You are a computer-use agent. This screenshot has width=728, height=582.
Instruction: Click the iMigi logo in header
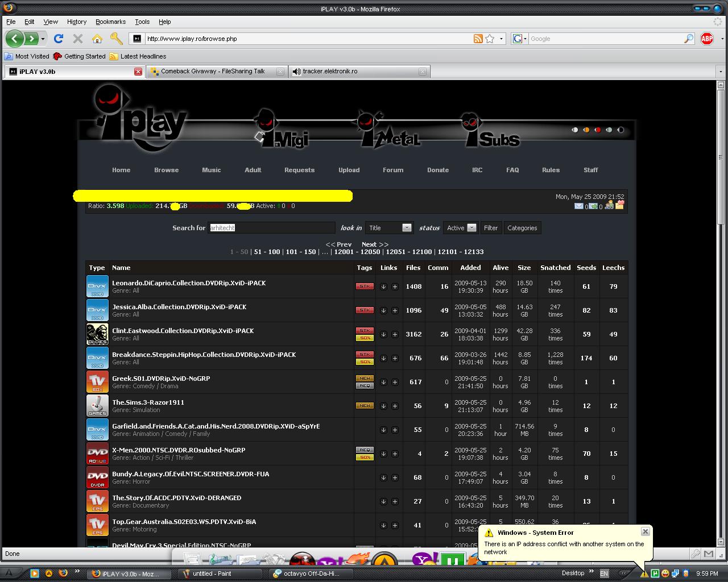[282, 130]
